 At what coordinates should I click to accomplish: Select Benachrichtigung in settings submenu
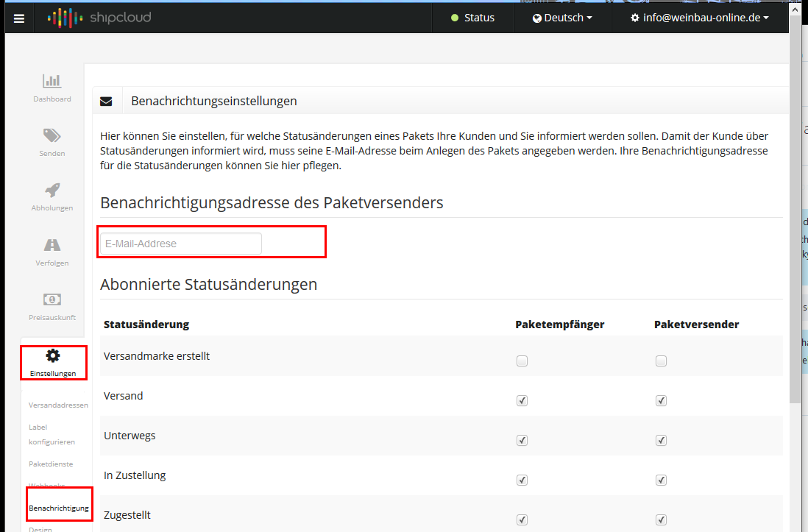coord(58,508)
